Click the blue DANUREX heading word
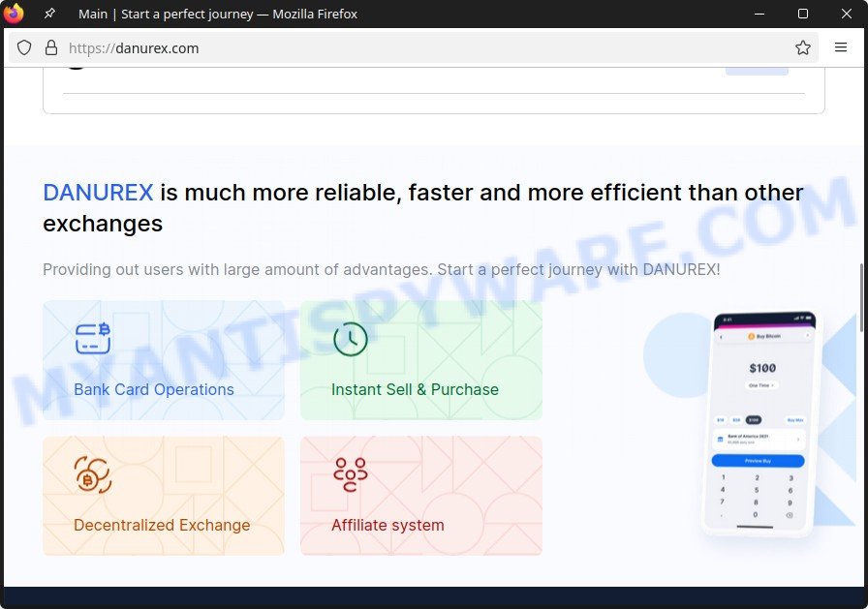868x609 pixels. [x=98, y=193]
